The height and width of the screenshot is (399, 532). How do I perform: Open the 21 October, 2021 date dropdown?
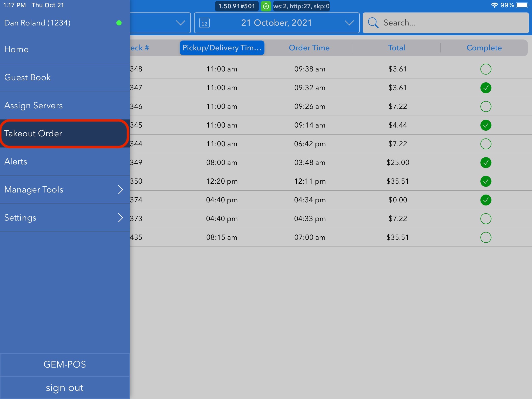pos(277,23)
